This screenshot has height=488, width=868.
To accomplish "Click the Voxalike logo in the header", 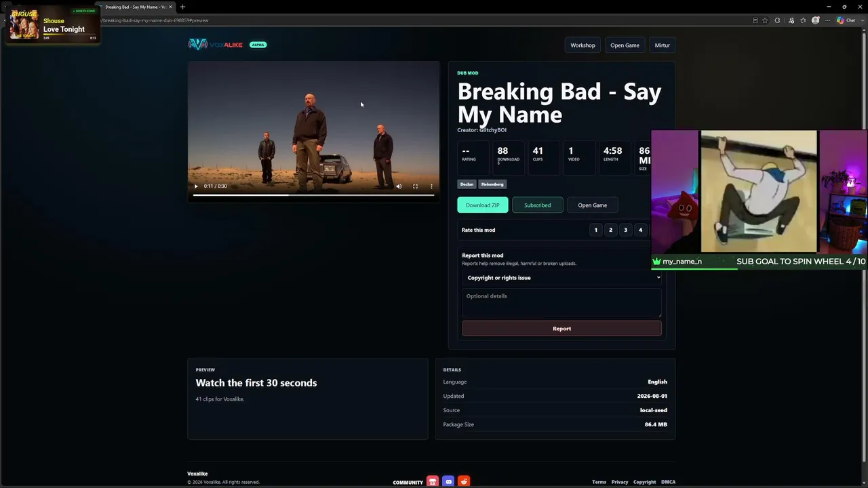I will coord(215,45).
